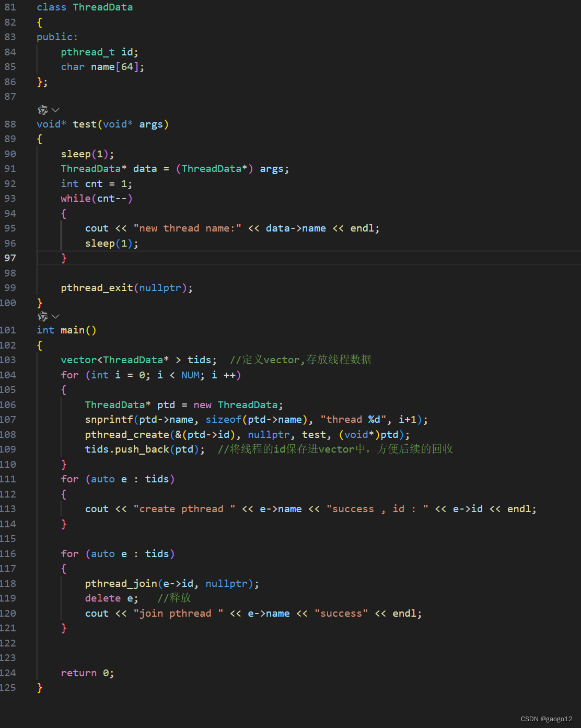
Task: Click 'new ThreadData;' on line 106
Action: coord(238,405)
